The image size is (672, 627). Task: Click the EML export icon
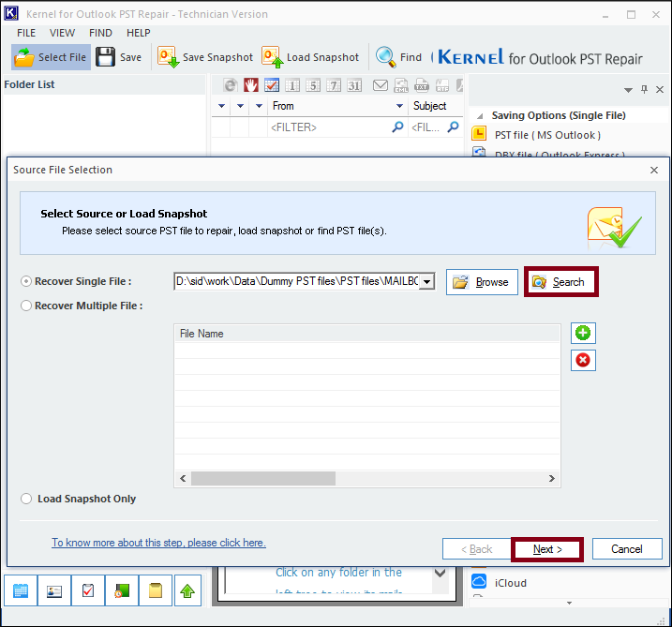click(401, 85)
